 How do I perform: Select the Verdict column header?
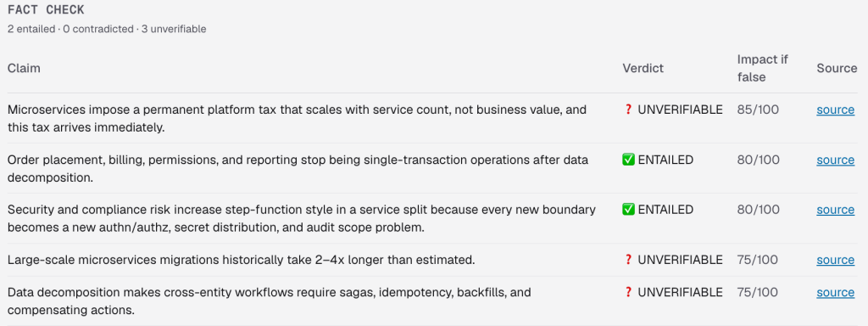coord(643,68)
